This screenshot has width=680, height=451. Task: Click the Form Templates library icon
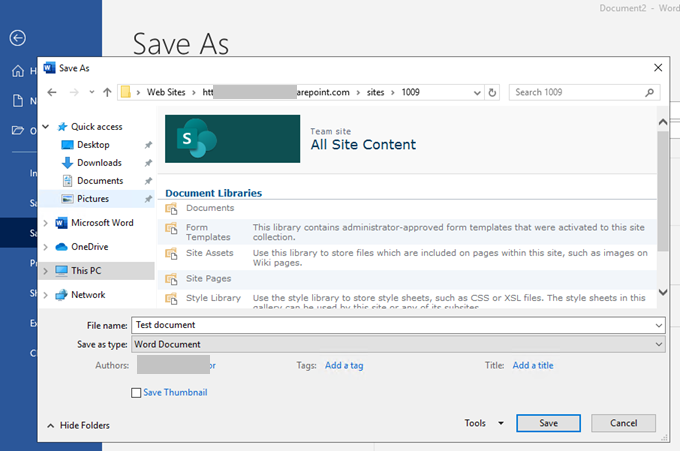click(x=171, y=228)
